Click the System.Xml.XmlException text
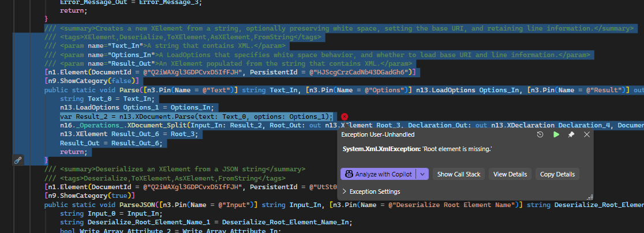Image resolution: width=644 pixels, height=233 pixels. (x=381, y=149)
